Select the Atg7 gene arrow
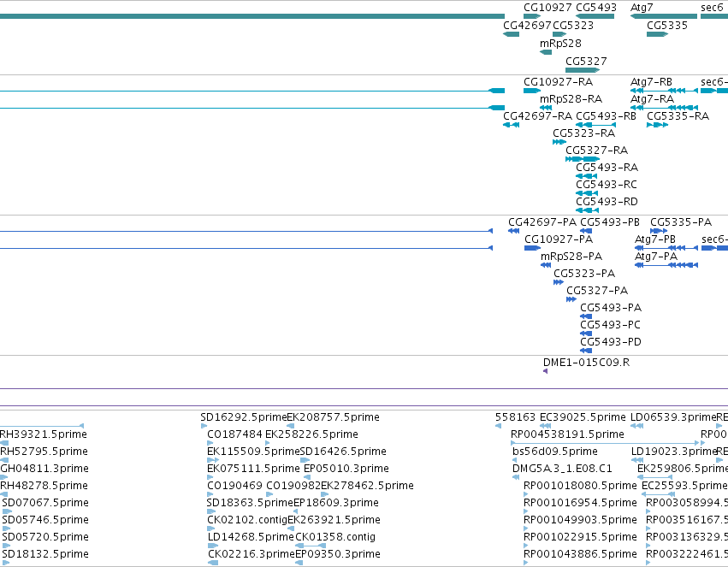The width and height of the screenshot is (728, 567). [x=664, y=17]
